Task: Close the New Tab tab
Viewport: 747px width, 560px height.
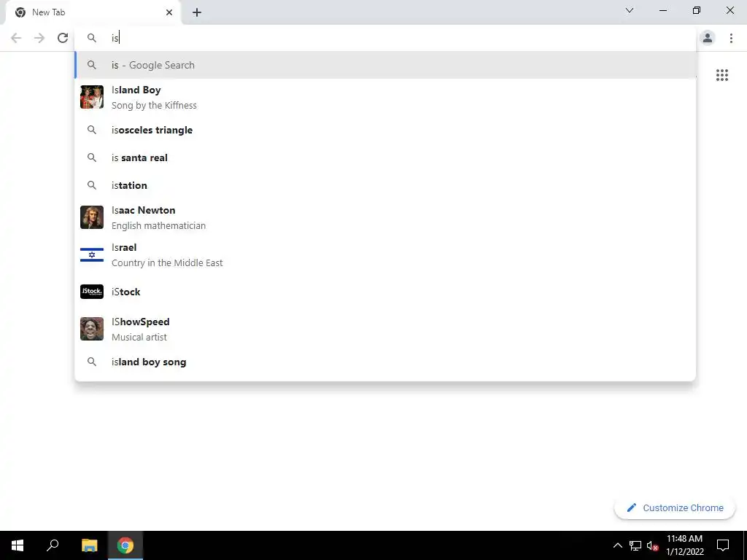Action: point(169,12)
